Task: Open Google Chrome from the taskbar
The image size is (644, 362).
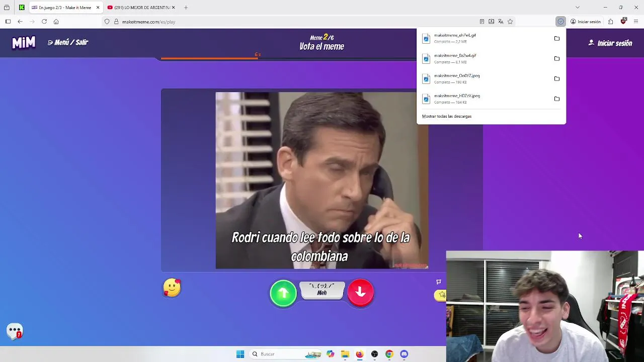Action: tap(389, 354)
